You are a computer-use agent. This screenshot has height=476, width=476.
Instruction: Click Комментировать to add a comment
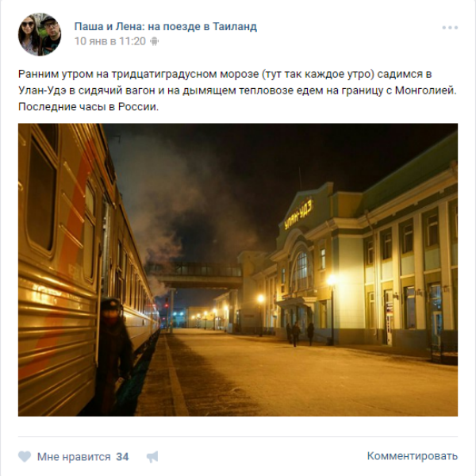click(413, 456)
